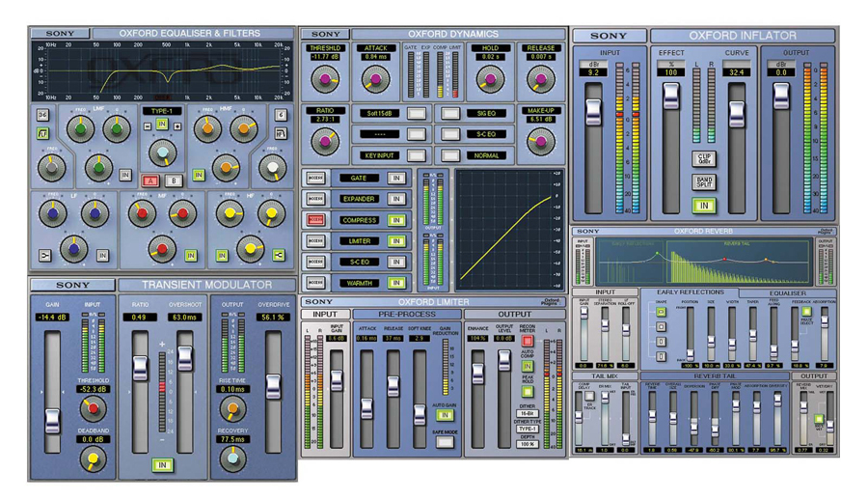Toggle the Warmth IN button in Dynamics
Viewport: 868px width, 500px height.
click(x=396, y=283)
